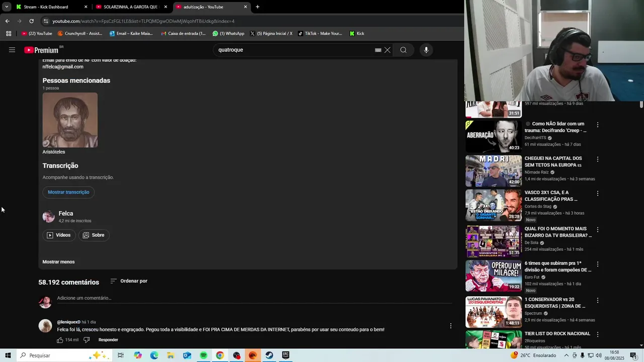Open the 'TikTok - Make Your...' bookmark
Screen dimensions: 644x362
[x=320, y=34]
